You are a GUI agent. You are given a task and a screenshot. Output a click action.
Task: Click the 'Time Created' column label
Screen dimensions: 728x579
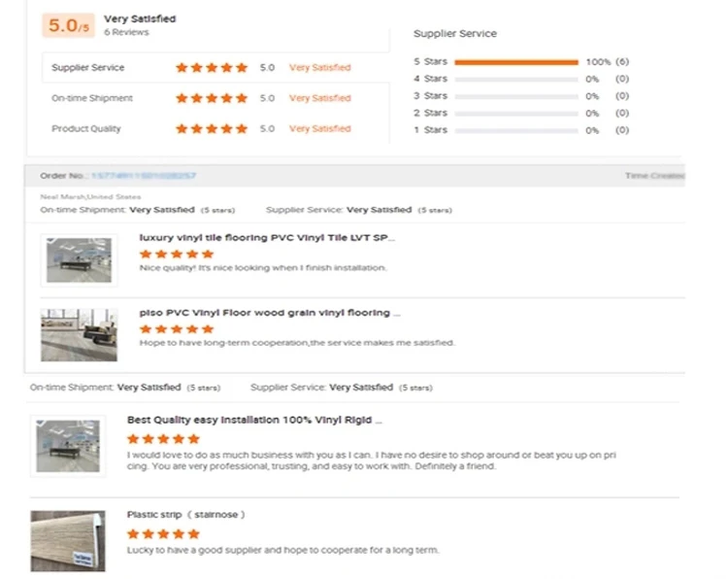654,176
